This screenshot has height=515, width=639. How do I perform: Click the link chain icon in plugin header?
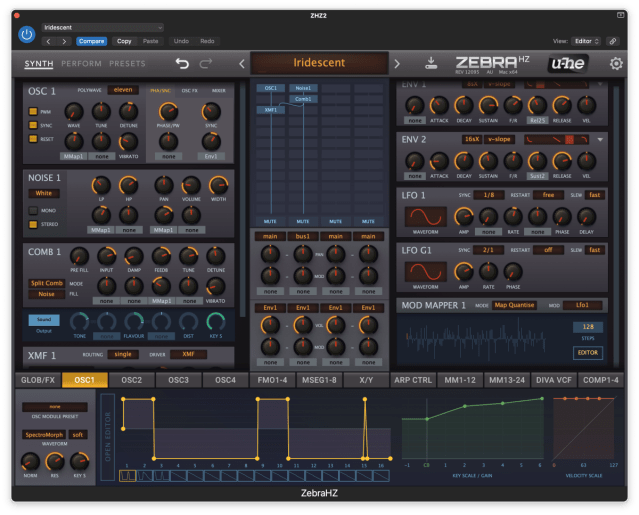click(x=613, y=41)
